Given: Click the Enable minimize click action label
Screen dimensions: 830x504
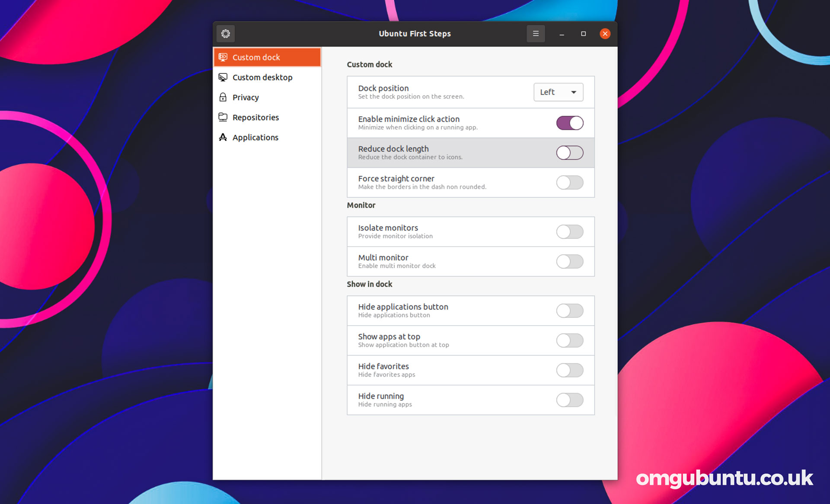Looking at the screenshot, I should point(409,119).
